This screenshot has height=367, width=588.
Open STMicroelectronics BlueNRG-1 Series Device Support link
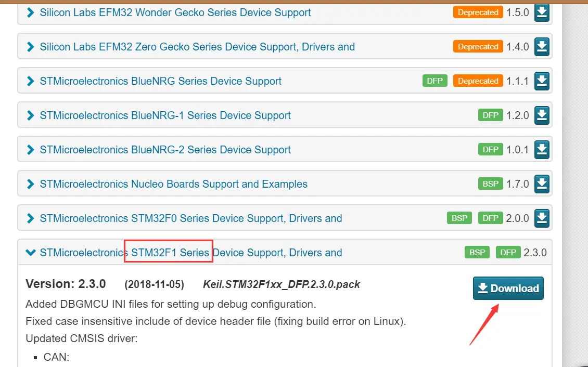[x=165, y=115]
